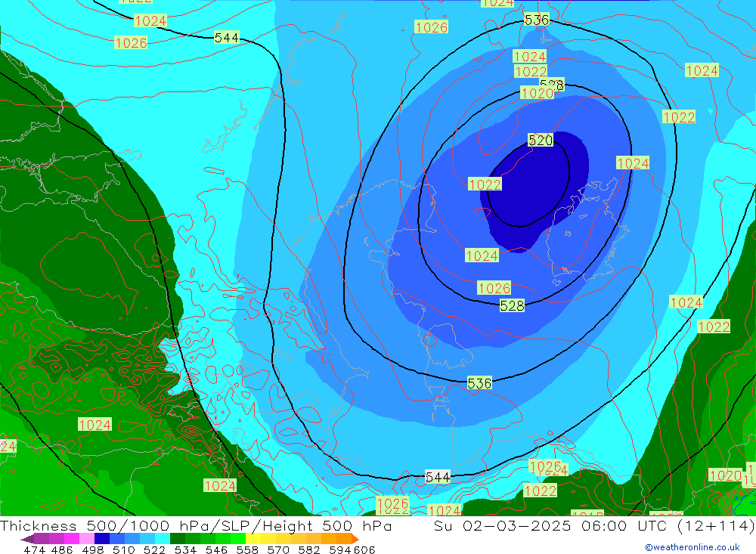Click legend value '546'
The height and width of the screenshot is (554, 756).
pos(216,549)
